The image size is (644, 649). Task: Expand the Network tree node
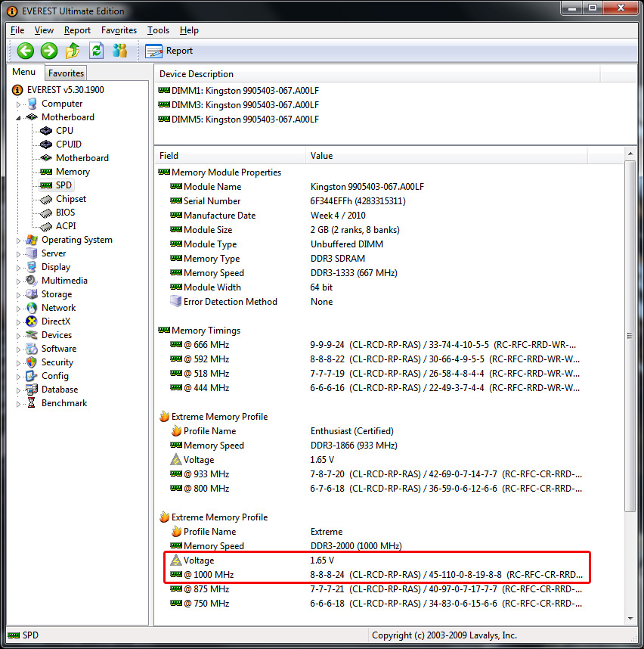18,309
